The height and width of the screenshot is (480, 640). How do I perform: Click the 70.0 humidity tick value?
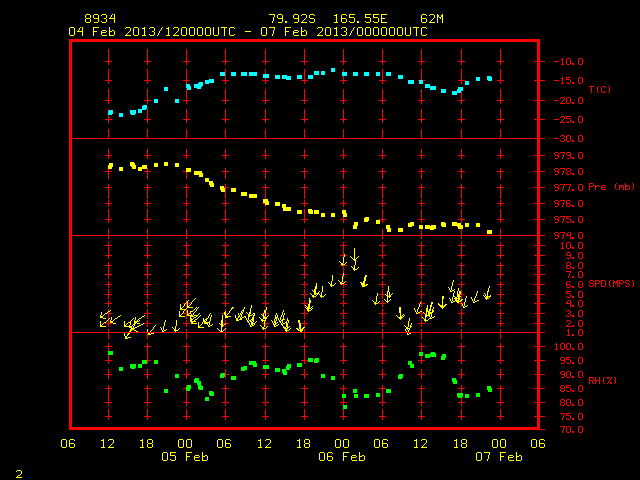click(571, 430)
